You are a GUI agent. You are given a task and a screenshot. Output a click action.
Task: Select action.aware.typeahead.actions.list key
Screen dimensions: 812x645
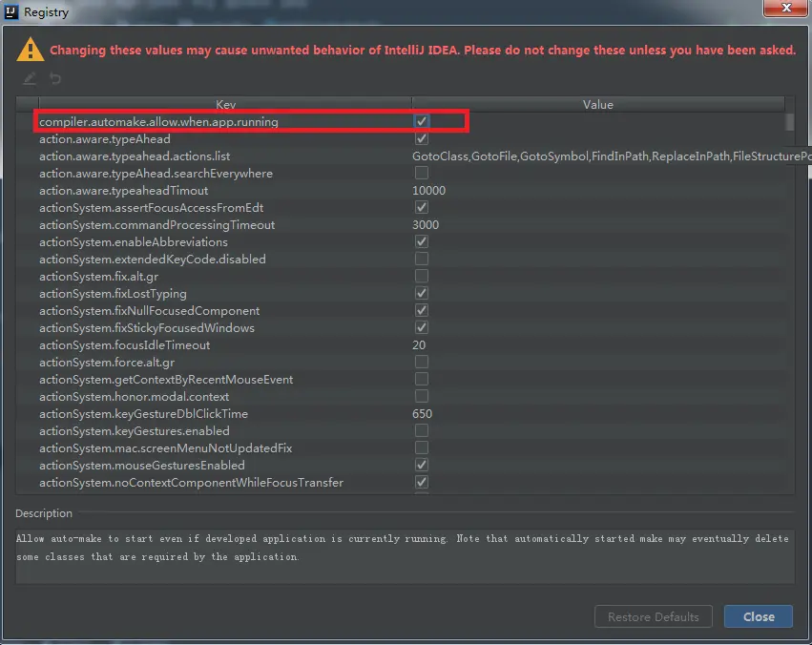(135, 156)
